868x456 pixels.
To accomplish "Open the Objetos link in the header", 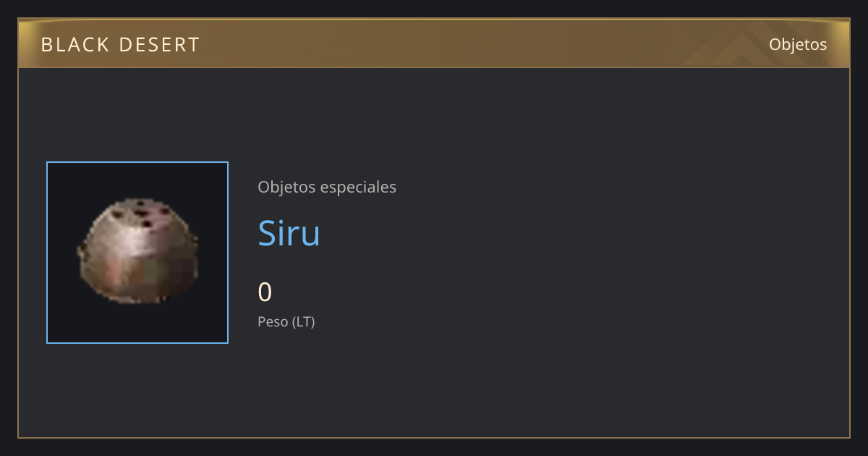I will [798, 44].
